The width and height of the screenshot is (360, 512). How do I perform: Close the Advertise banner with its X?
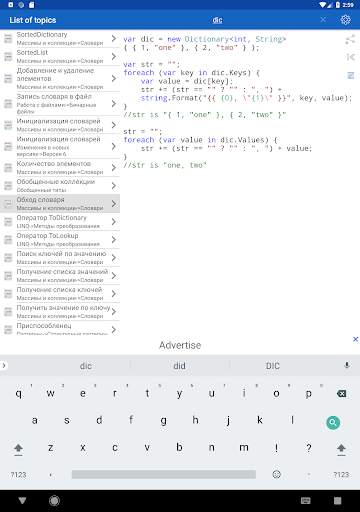tap(355, 339)
